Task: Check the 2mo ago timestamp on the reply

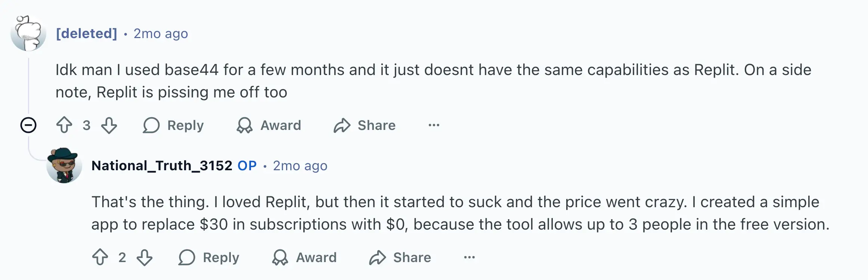Action: pyautogui.click(x=300, y=165)
